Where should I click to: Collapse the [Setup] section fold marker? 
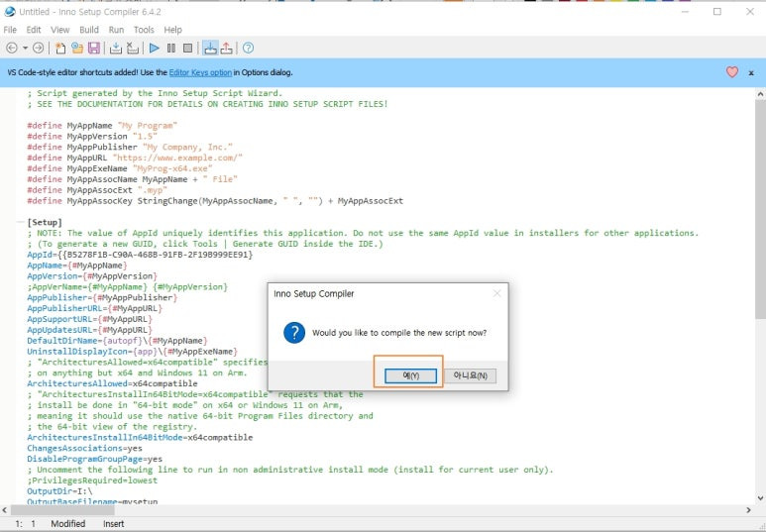20,222
